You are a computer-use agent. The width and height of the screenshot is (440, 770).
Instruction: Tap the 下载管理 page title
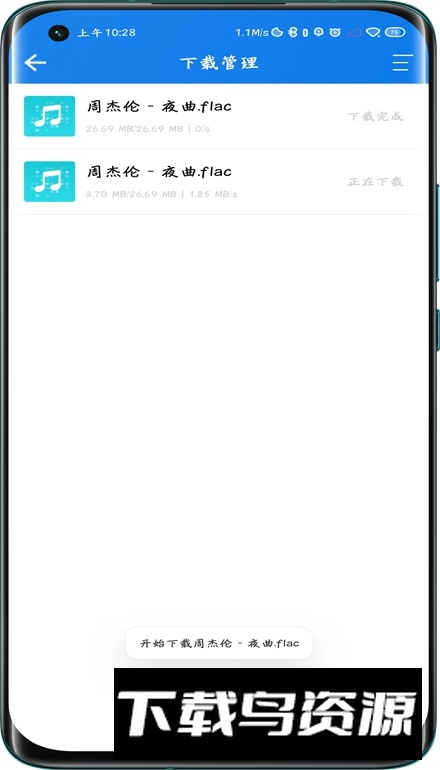tap(219, 63)
